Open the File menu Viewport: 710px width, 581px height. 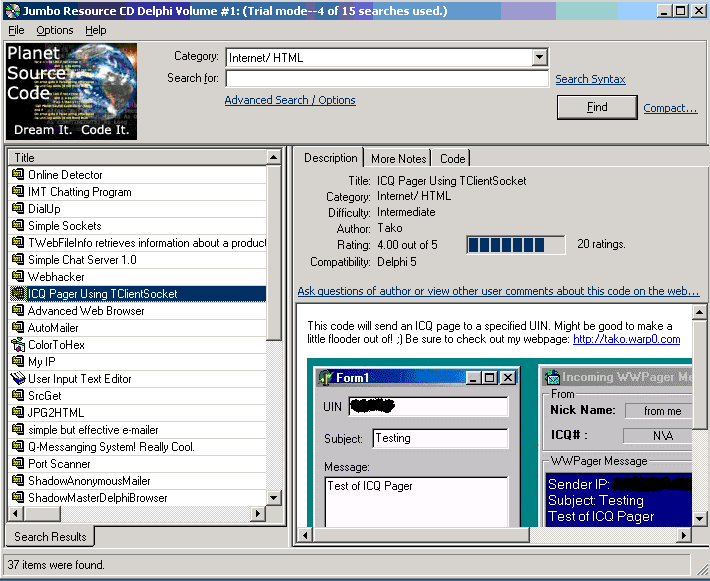(x=16, y=30)
